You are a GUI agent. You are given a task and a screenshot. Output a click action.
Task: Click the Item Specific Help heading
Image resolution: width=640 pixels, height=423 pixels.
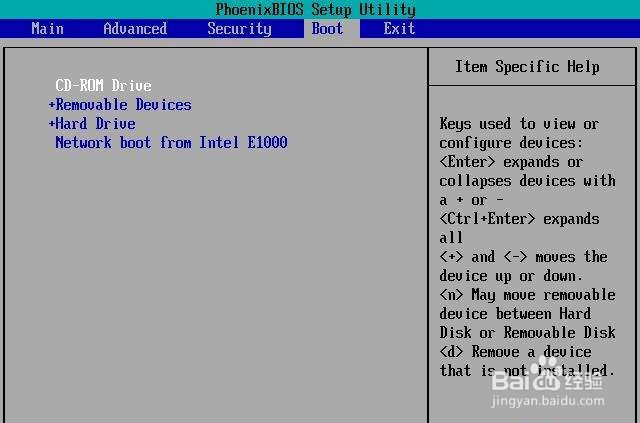pos(527,67)
